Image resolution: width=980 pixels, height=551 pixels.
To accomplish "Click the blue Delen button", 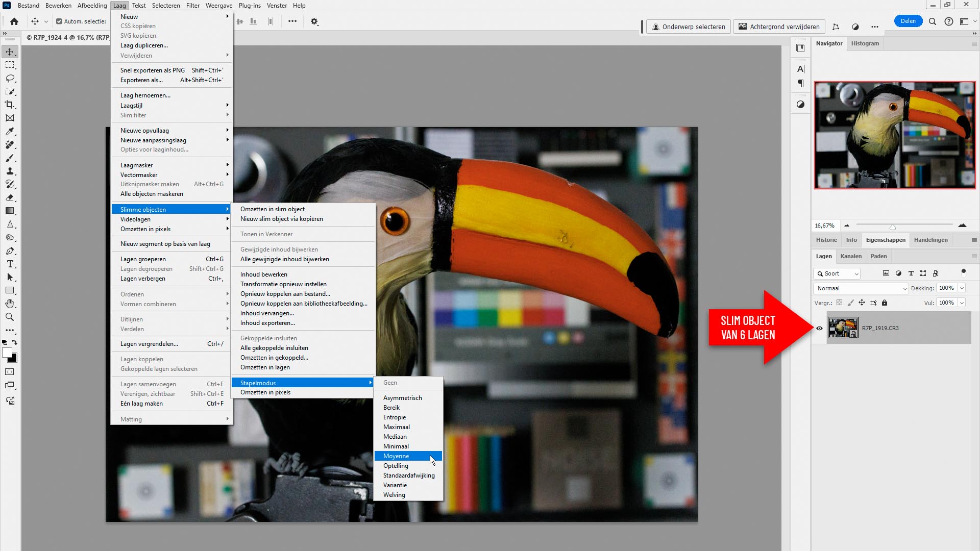I will (908, 21).
